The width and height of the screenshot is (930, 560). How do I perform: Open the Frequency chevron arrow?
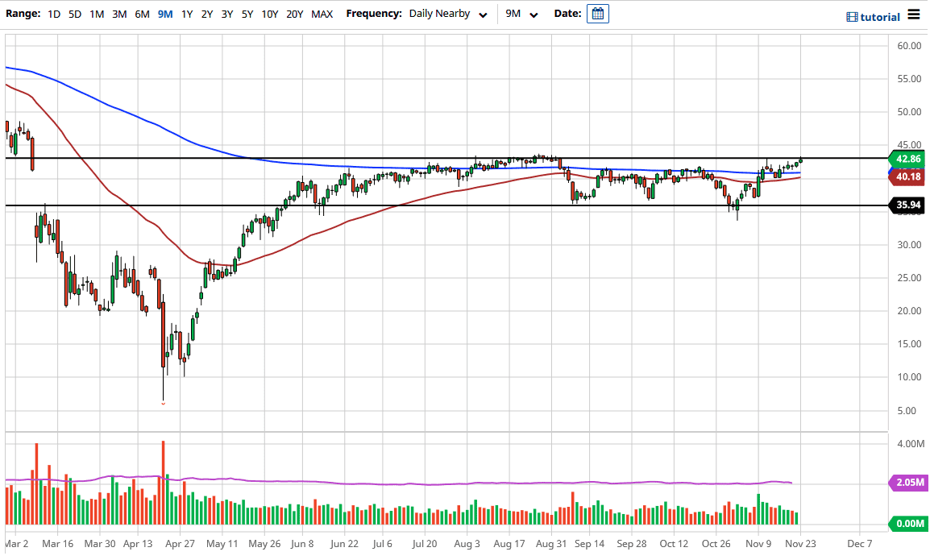[x=483, y=15]
